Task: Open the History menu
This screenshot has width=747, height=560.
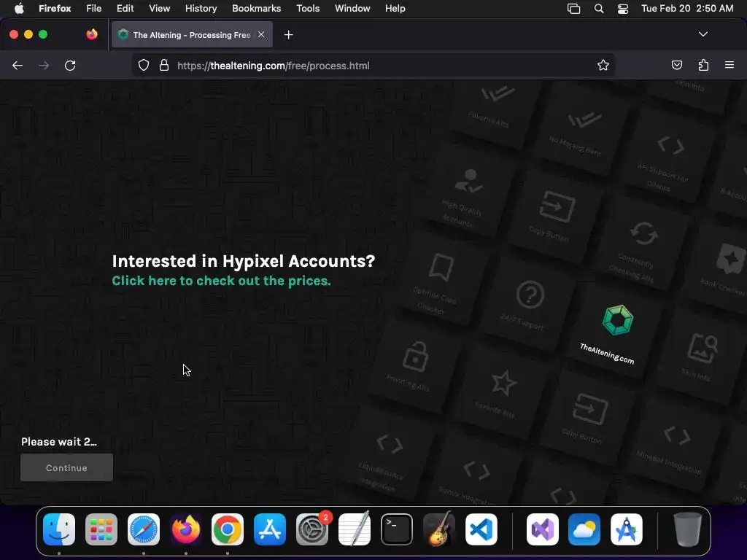Action: click(x=201, y=8)
